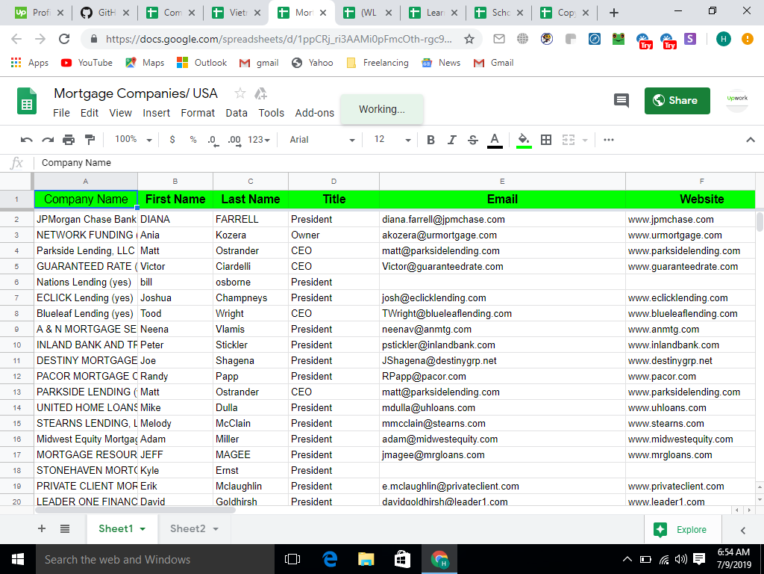This screenshot has width=764, height=574.
Task: Select cell www.blueleaflending.com
Action: tap(690, 313)
